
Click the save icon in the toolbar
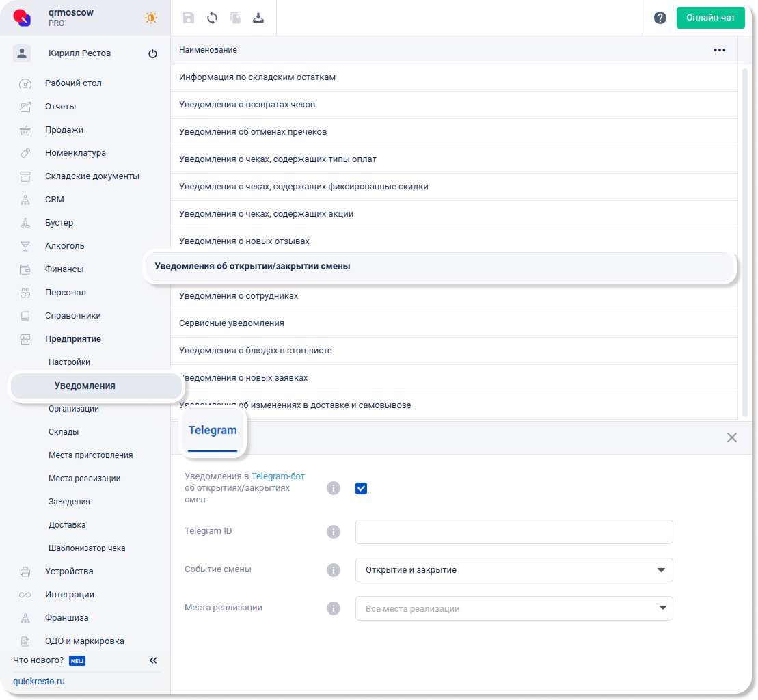point(189,18)
